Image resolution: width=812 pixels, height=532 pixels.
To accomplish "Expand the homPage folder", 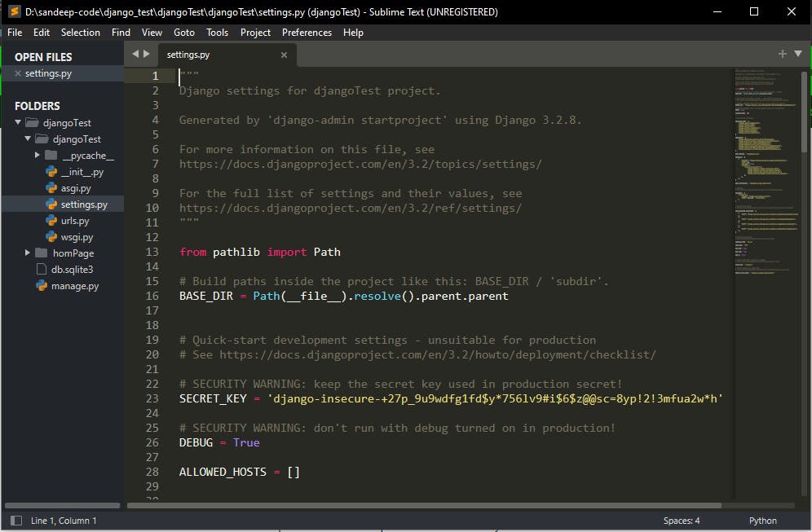I will coord(28,253).
